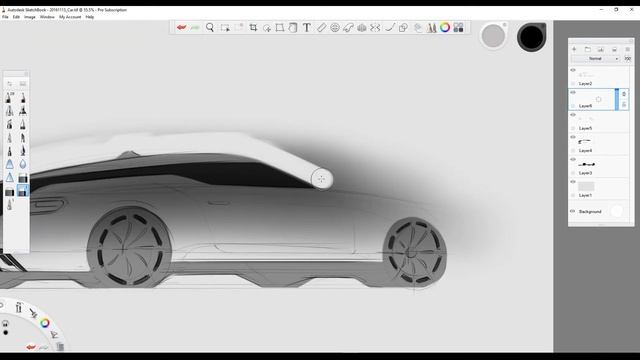The image size is (640, 360).
Task: Open the Layer editor icon in toolbar
Action: coord(418,27)
